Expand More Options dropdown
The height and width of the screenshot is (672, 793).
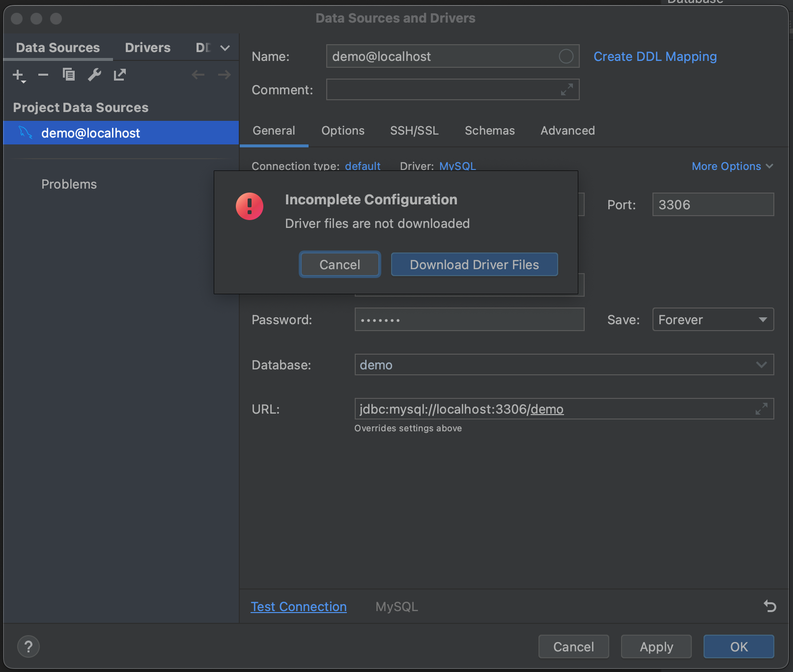click(732, 166)
